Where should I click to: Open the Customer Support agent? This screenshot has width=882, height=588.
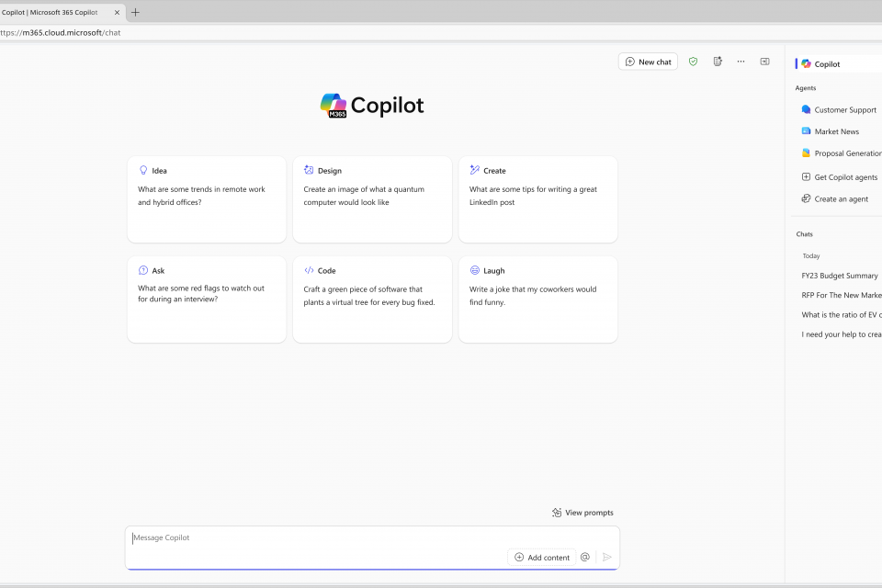tap(844, 109)
